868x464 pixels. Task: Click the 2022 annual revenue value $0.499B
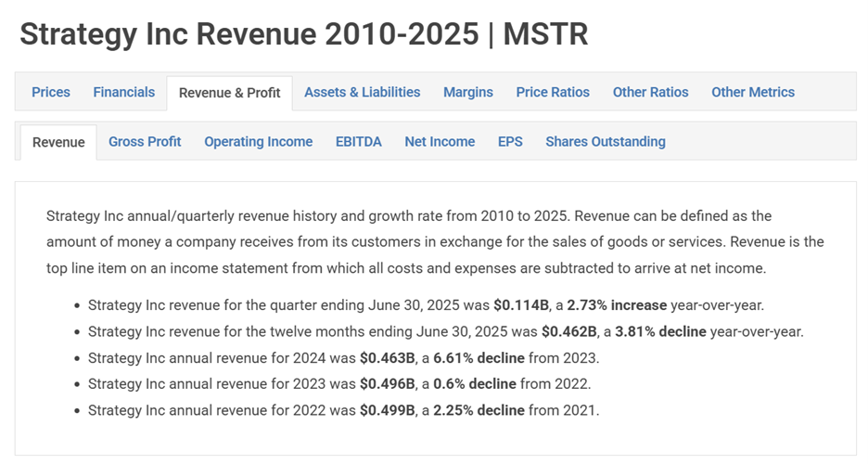click(388, 410)
